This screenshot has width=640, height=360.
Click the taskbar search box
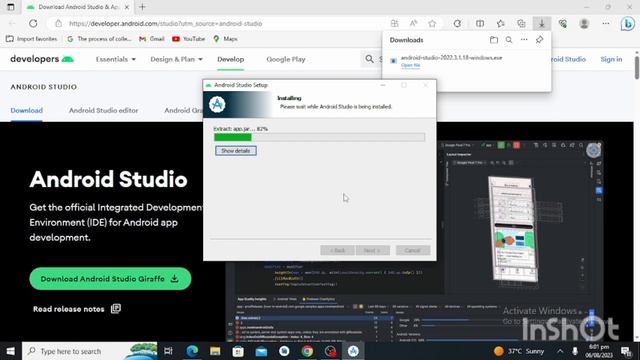coord(90,351)
